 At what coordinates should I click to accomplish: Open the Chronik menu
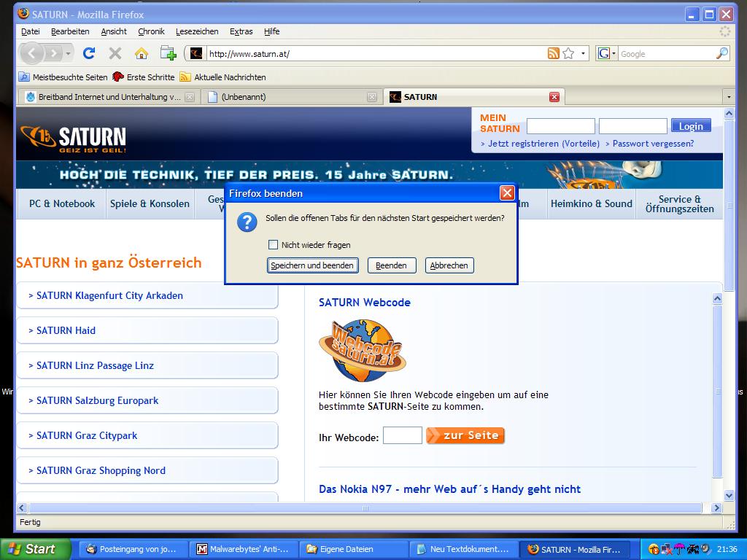pos(151,31)
